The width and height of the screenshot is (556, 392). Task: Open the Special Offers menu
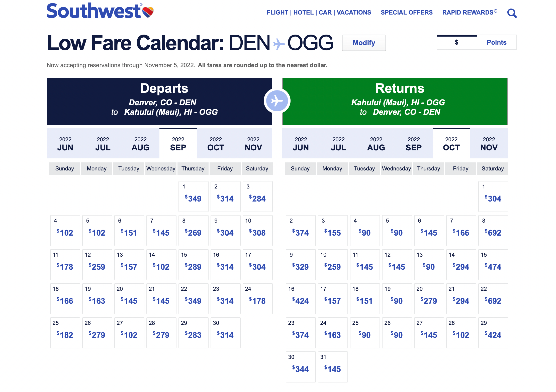point(406,13)
